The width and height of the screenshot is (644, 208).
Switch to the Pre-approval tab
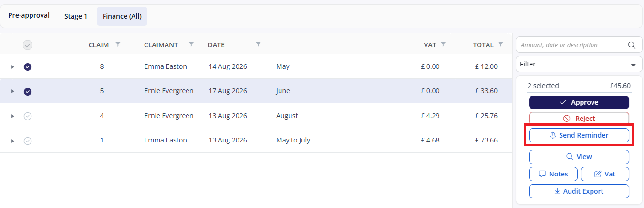(x=29, y=15)
